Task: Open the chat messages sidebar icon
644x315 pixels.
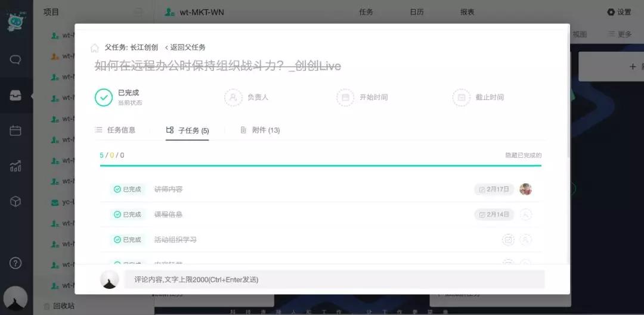Action: 15,60
